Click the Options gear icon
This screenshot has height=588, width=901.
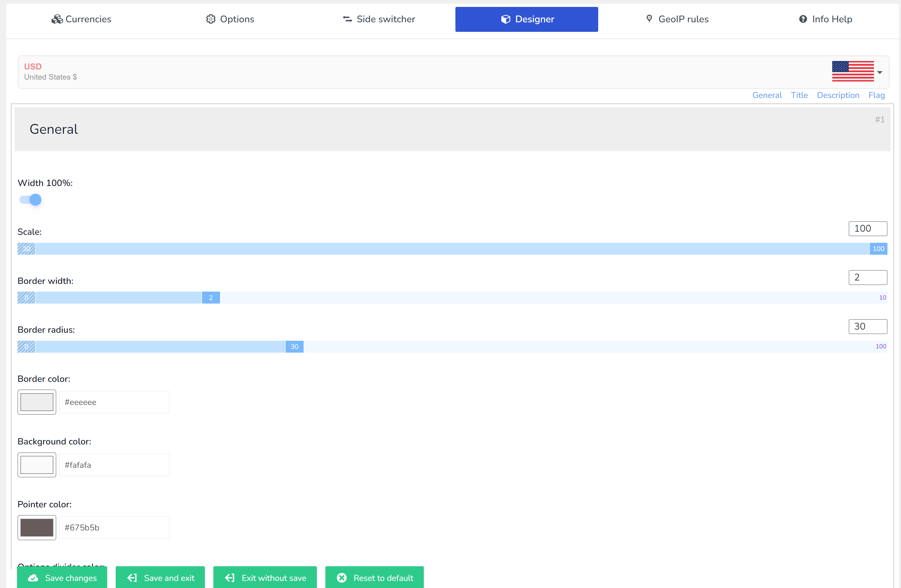coord(210,19)
